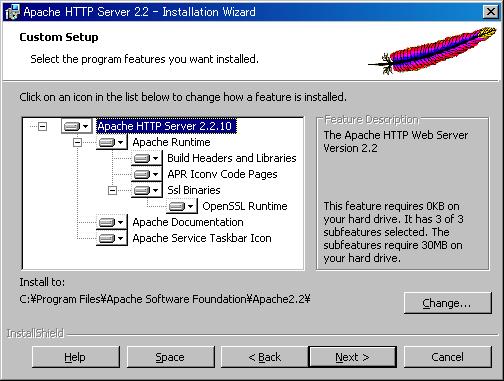Click drive icon beside APR Iconv Code Pages

coord(146,174)
